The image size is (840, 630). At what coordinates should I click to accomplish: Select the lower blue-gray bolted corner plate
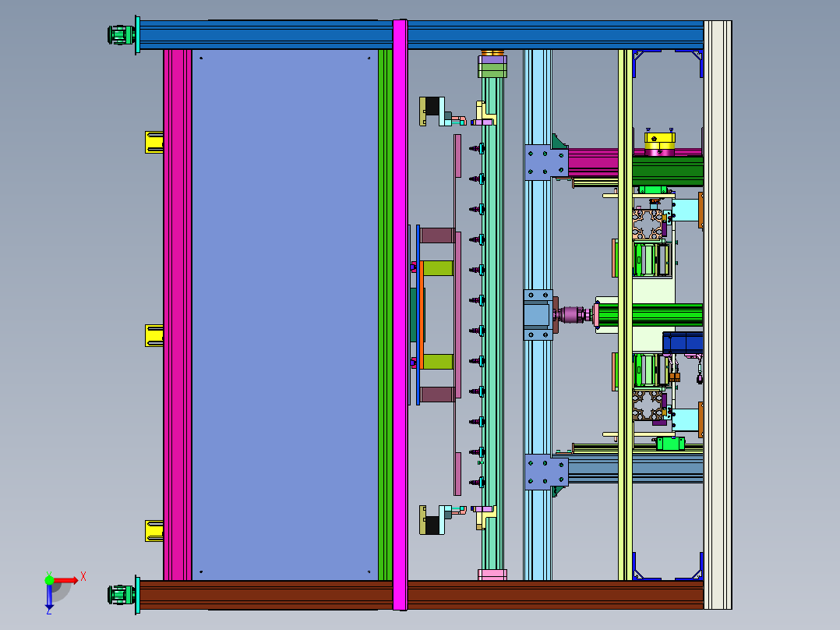point(546,472)
